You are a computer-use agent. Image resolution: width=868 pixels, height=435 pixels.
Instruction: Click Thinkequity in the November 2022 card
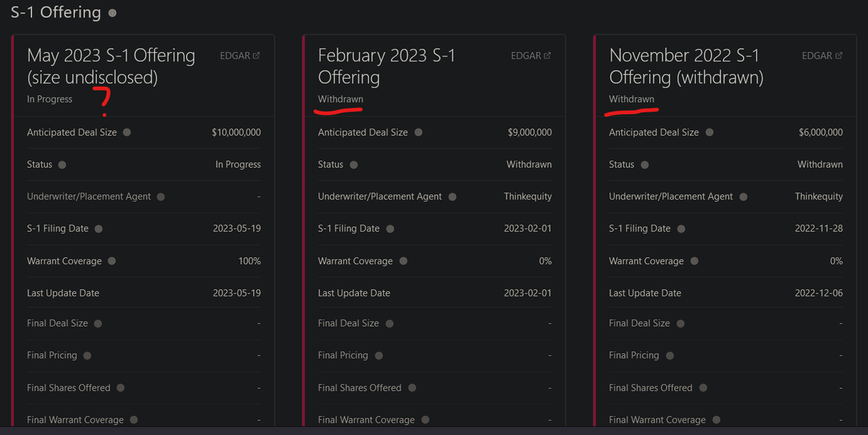click(819, 197)
